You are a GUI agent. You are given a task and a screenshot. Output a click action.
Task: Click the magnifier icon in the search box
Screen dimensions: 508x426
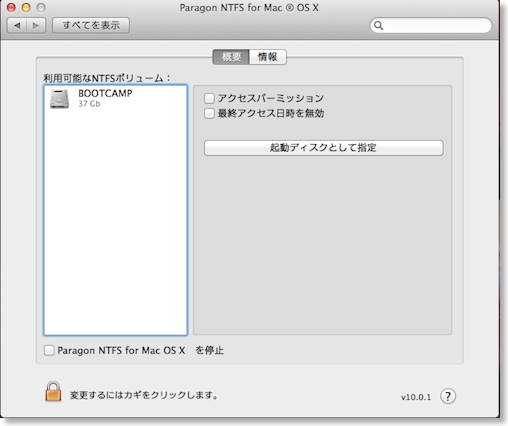(378, 25)
